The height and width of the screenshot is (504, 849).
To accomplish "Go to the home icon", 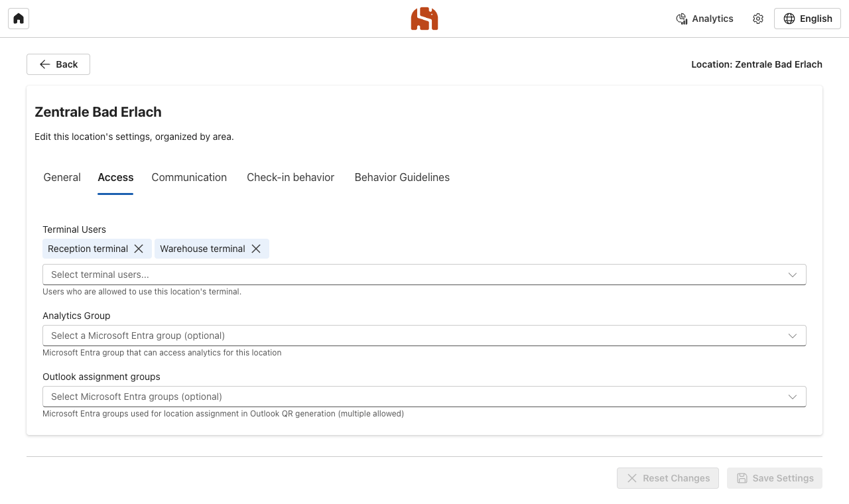I will 19,19.
